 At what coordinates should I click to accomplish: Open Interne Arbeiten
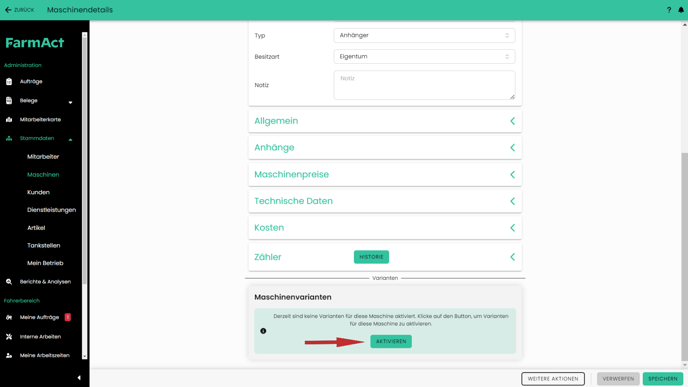pyautogui.click(x=40, y=337)
